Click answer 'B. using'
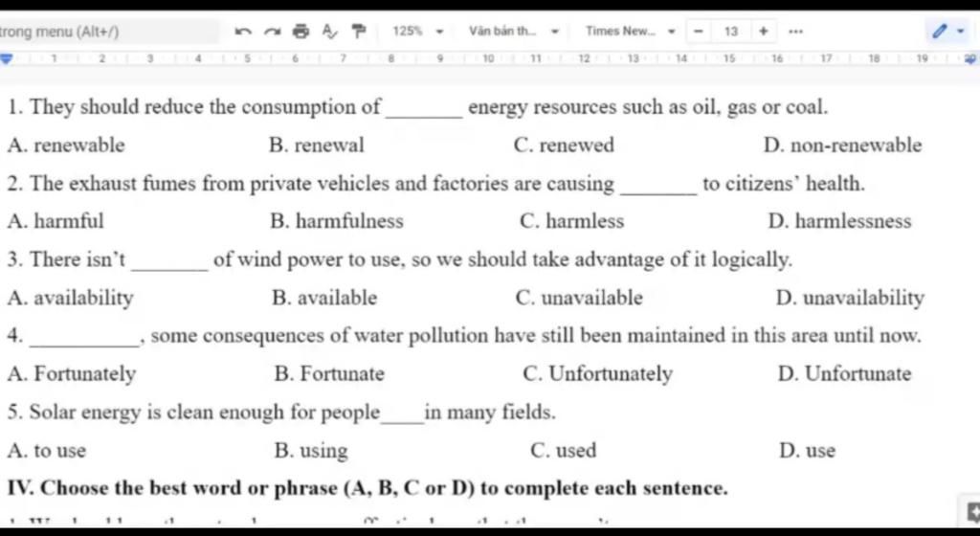The width and height of the screenshot is (980, 536). point(311,451)
